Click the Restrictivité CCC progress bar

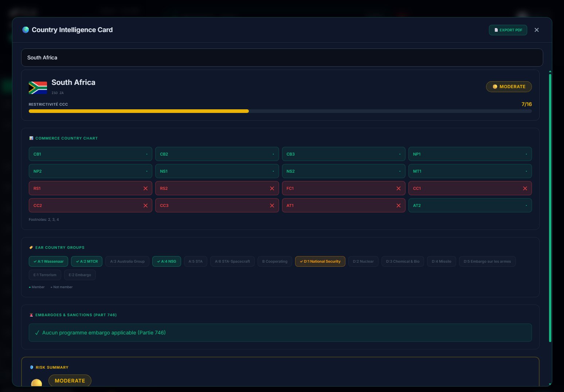pos(280,111)
